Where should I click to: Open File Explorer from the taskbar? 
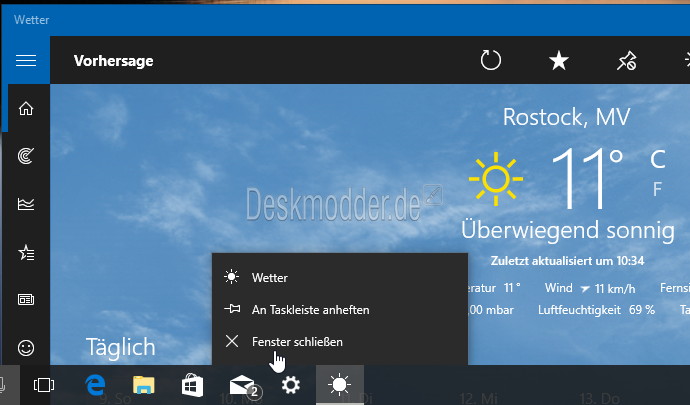[x=144, y=385]
